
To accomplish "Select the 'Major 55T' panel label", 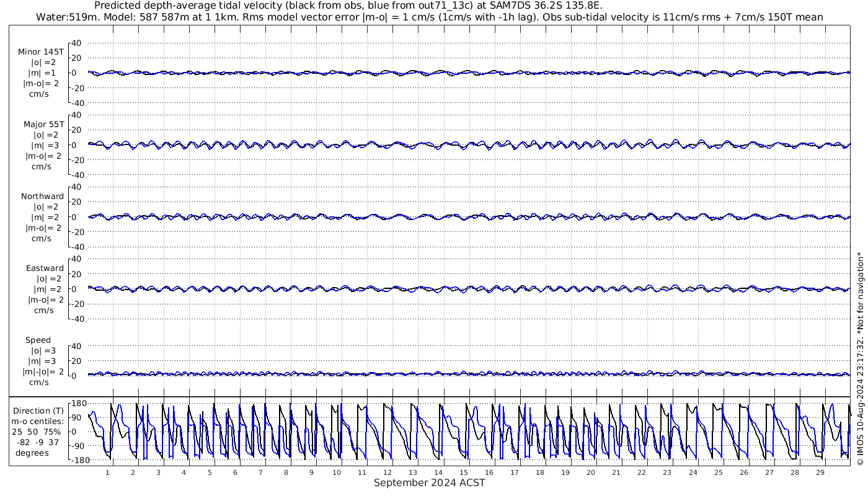I will [43, 124].
